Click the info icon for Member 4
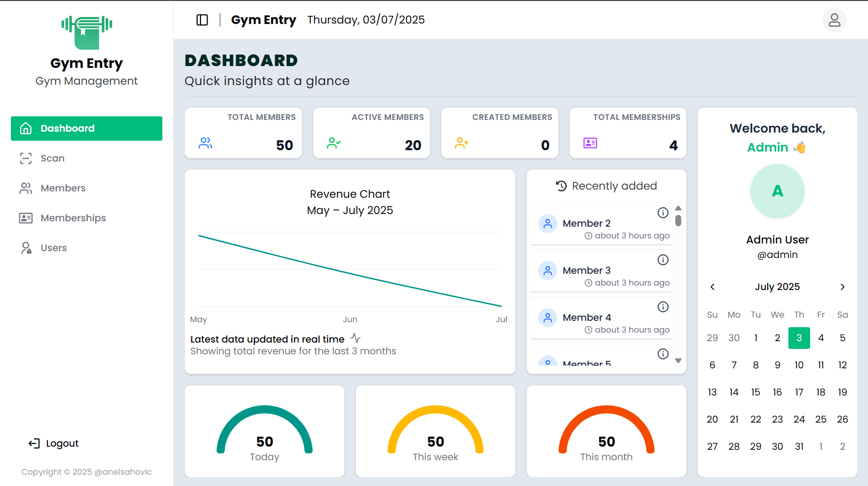This screenshot has height=486, width=868. [663, 307]
